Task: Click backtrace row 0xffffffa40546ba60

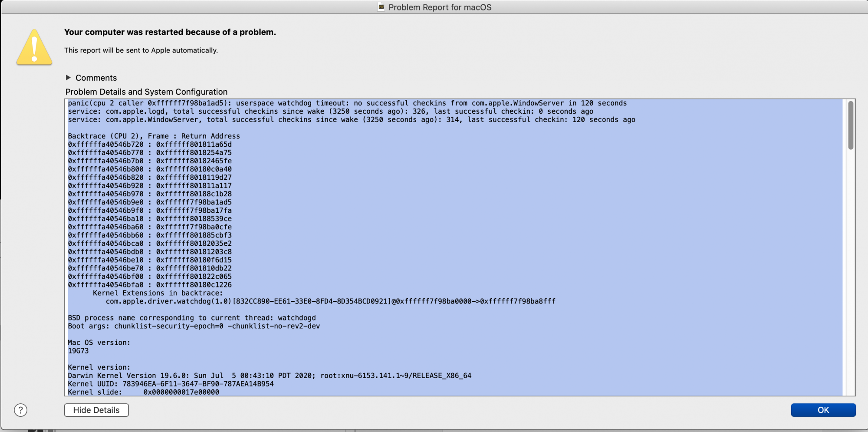Action: click(x=150, y=227)
